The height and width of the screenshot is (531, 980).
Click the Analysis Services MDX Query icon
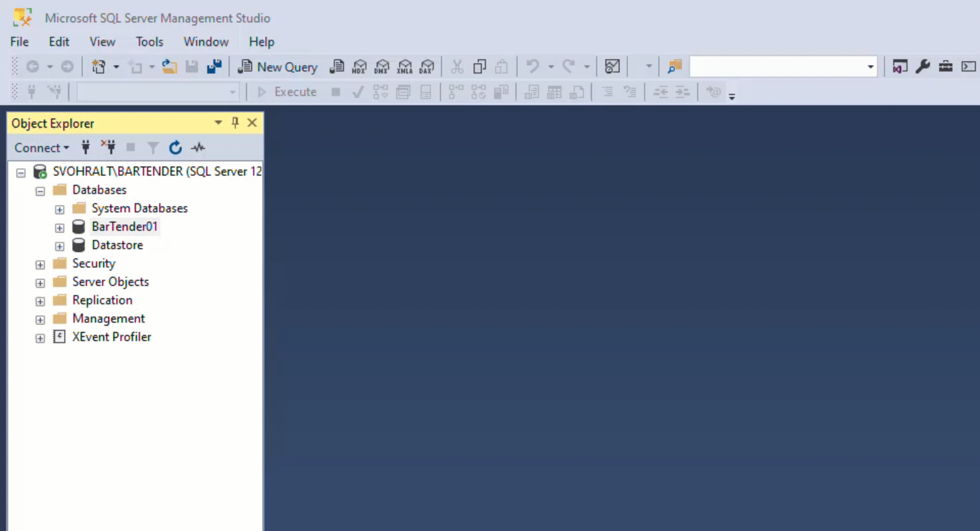tap(359, 67)
